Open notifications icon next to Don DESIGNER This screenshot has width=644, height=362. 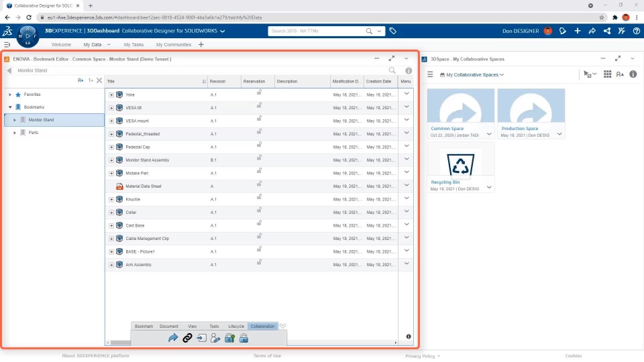coord(563,31)
